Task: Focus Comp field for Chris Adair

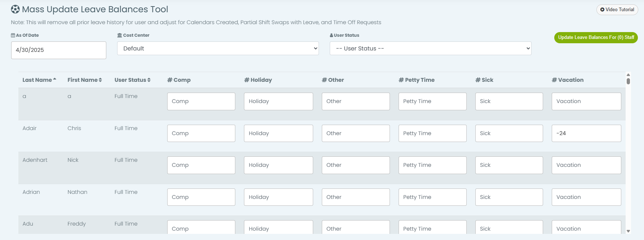Action: (x=201, y=133)
